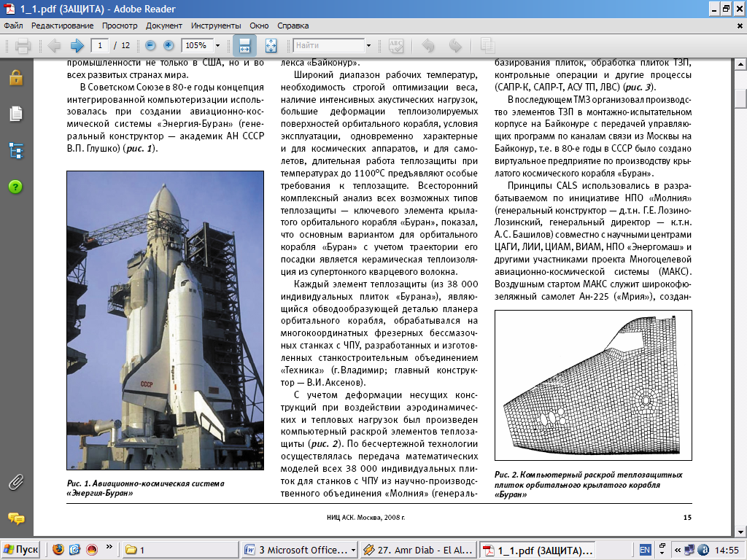Expand hidden tray icons chevron
747x560 pixels.
point(677,550)
